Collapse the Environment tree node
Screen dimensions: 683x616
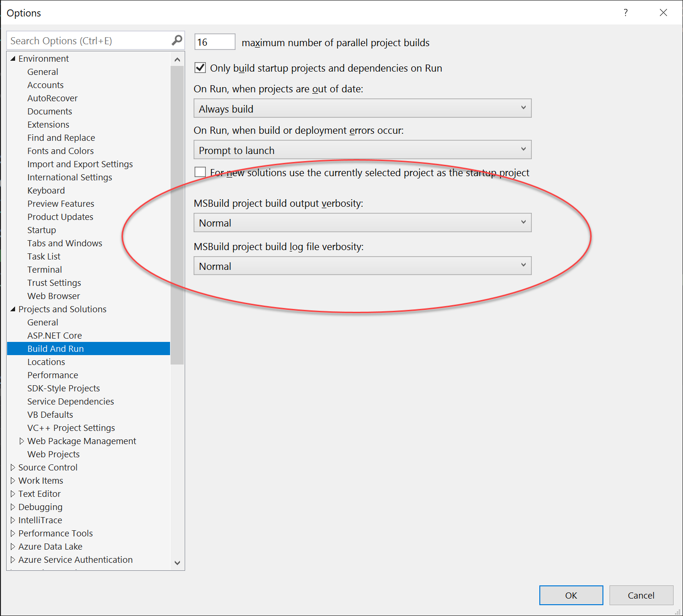13,58
